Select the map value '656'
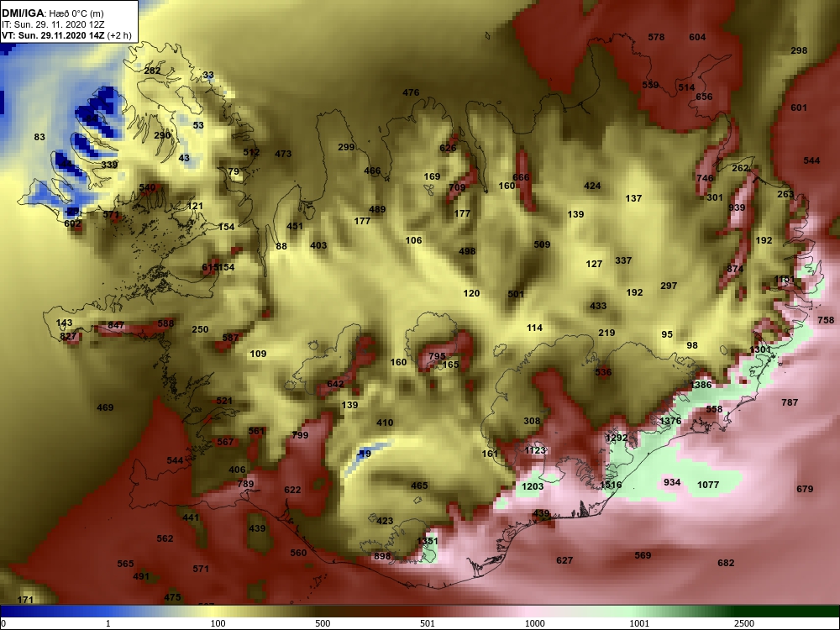Screen dimensions: 840x630 [x=705, y=97]
